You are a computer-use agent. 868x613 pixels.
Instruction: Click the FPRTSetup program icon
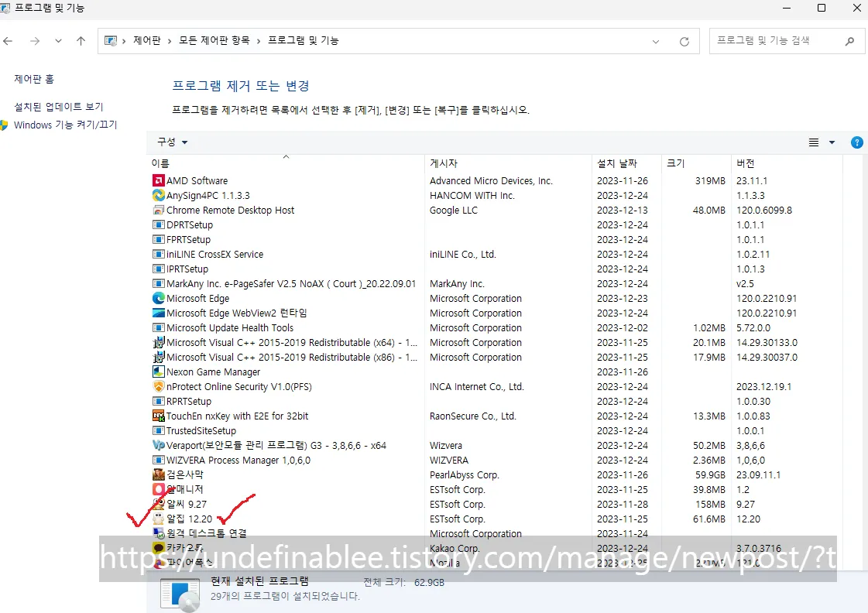pos(158,240)
